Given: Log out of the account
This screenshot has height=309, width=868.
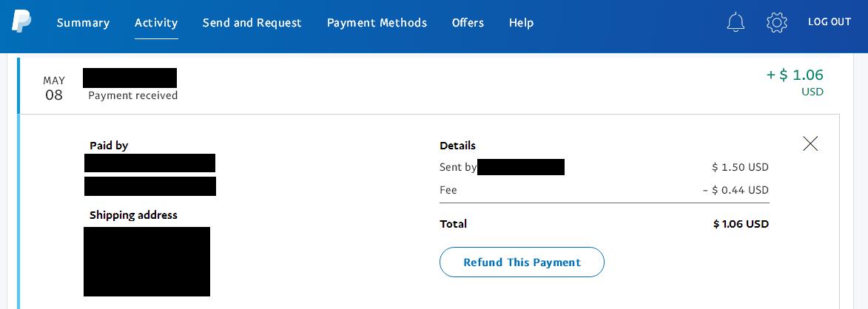Looking at the screenshot, I should (x=830, y=22).
